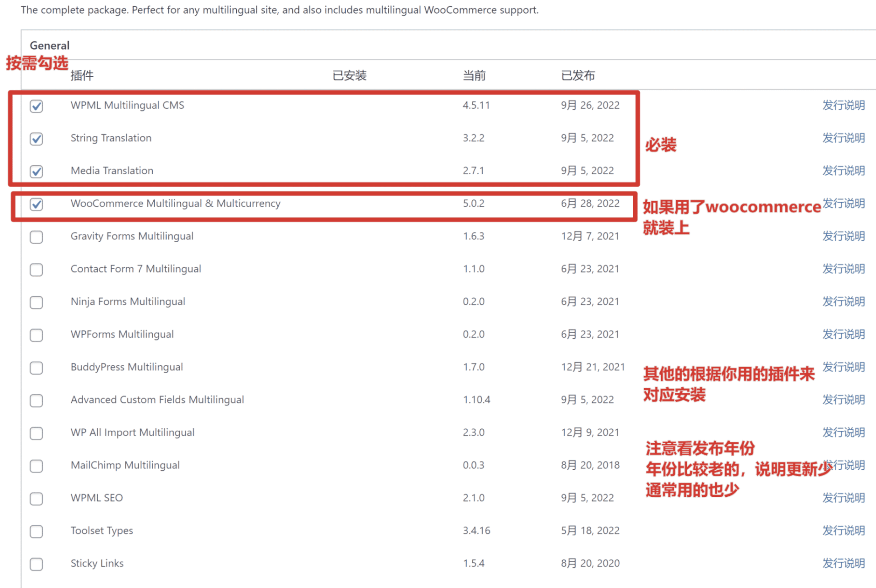Check the Contact Form 7 Multilingual checkbox
The height and width of the screenshot is (588, 876).
pos(36,270)
